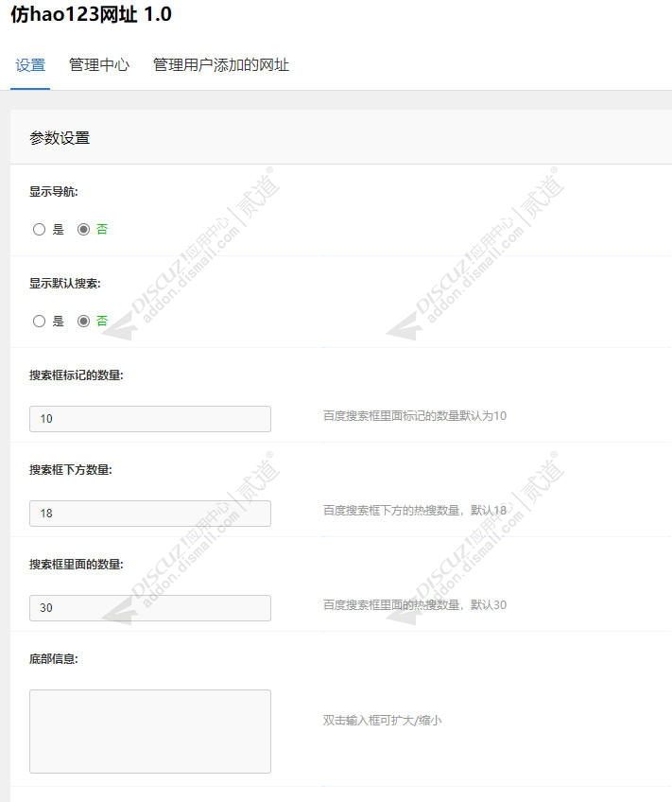672x802 pixels.
Task: Click hint 百度搜索框里面标记的数量默认为10
Action: (414, 416)
